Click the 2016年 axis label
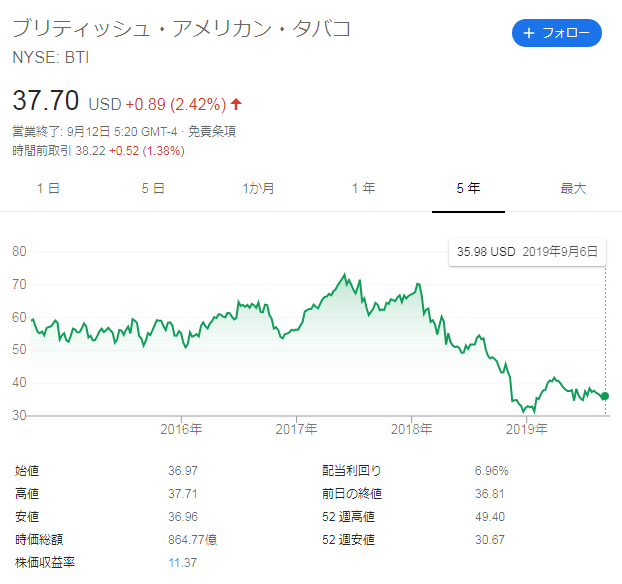Viewport: 622px width, 584px height. click(181, 429)
